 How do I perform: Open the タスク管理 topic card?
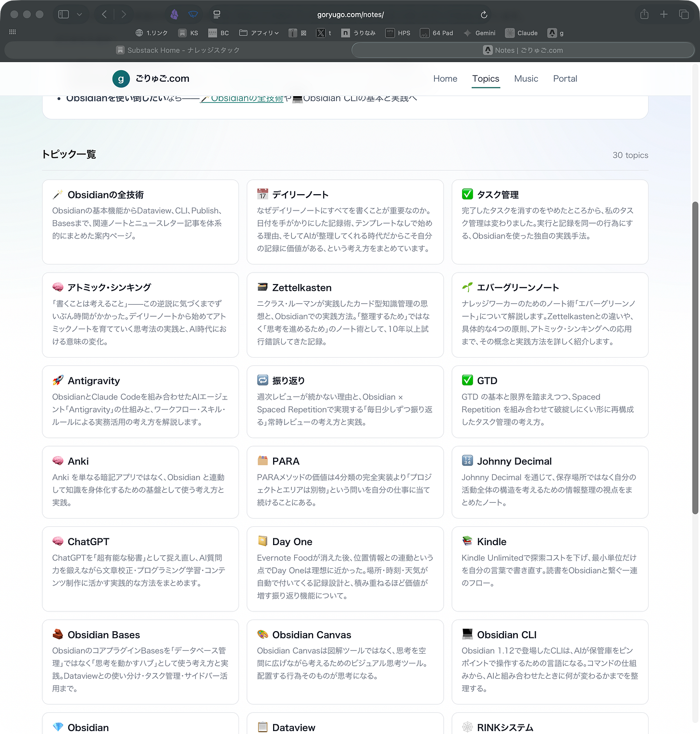coord(550,222)
